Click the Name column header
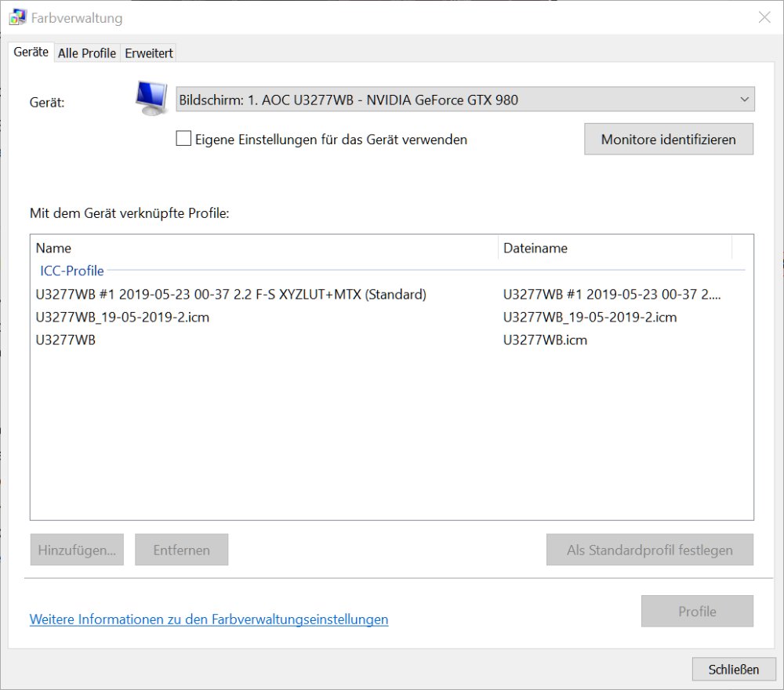 click(x=53, y=248)
